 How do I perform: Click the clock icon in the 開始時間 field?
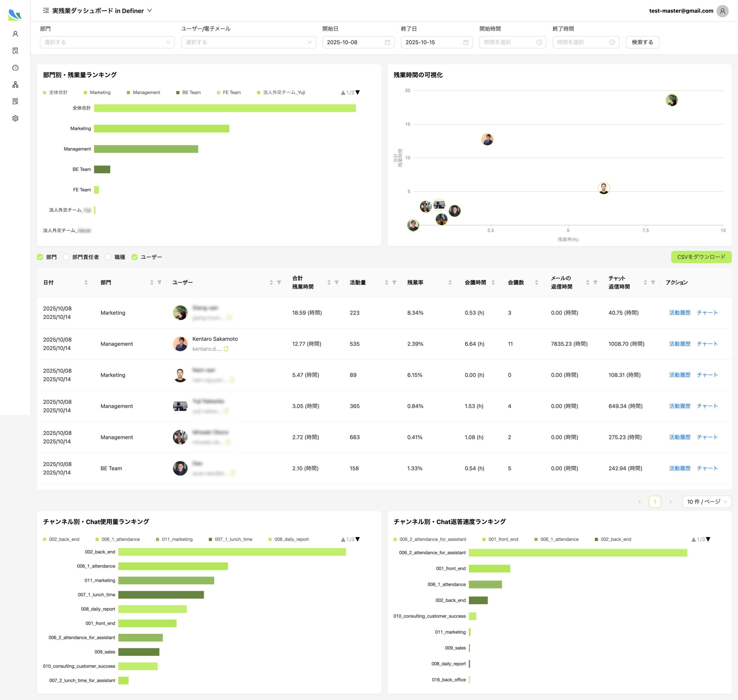point(539,42)
